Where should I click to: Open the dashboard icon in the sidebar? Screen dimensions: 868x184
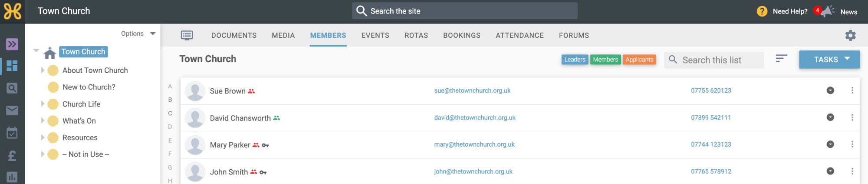12,66
